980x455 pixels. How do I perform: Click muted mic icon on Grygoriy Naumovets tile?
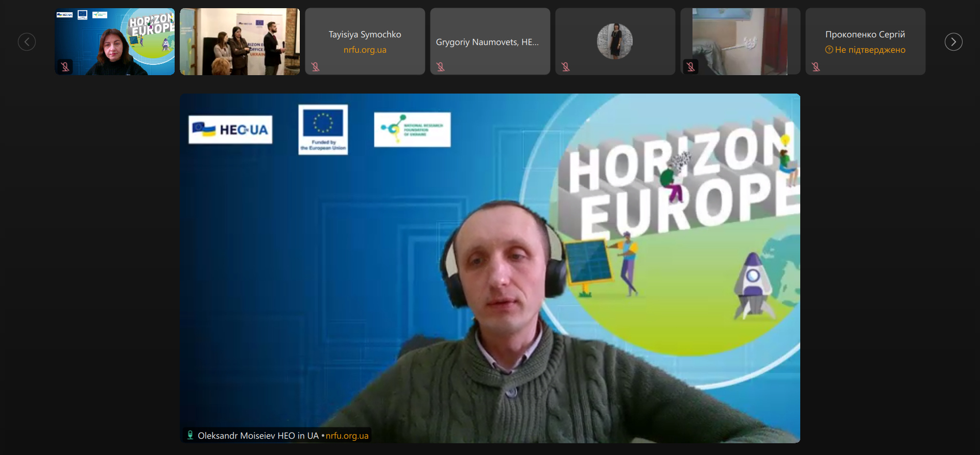click(440, 67)
